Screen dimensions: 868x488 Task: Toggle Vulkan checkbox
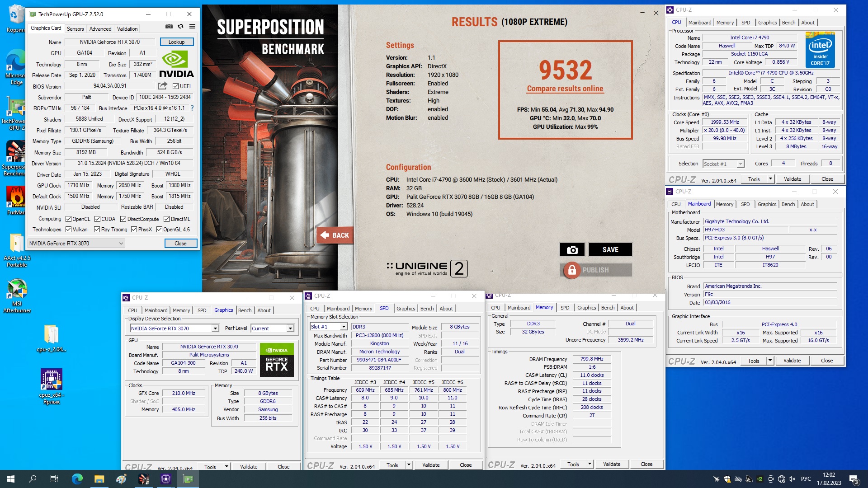click(69, 229)
